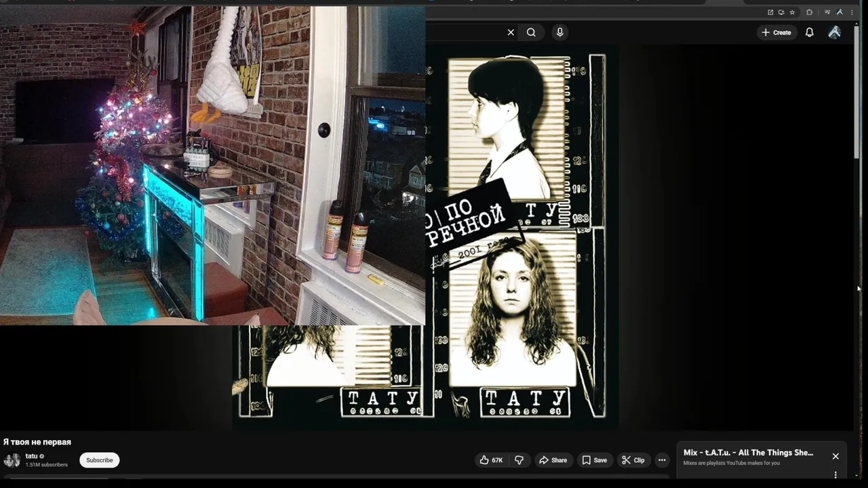Click the webcam overlay picture
The width and height of the screenshot is (868, 488).
pos(212,165)
